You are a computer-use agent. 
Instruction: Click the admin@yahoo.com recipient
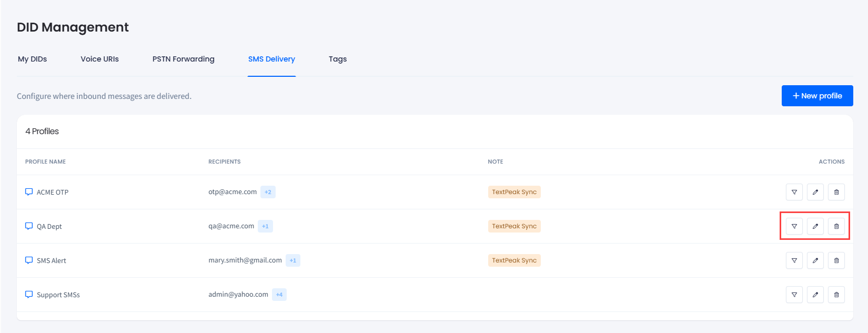(238, 295)
